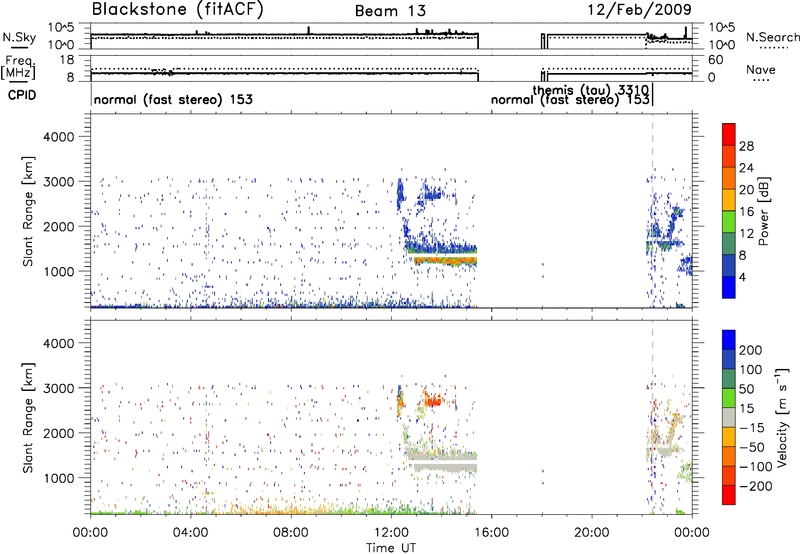Viewport: 800px width, 554px height.
Task: Click the 12/Feb/2009 date label
Action: [639, 9]
